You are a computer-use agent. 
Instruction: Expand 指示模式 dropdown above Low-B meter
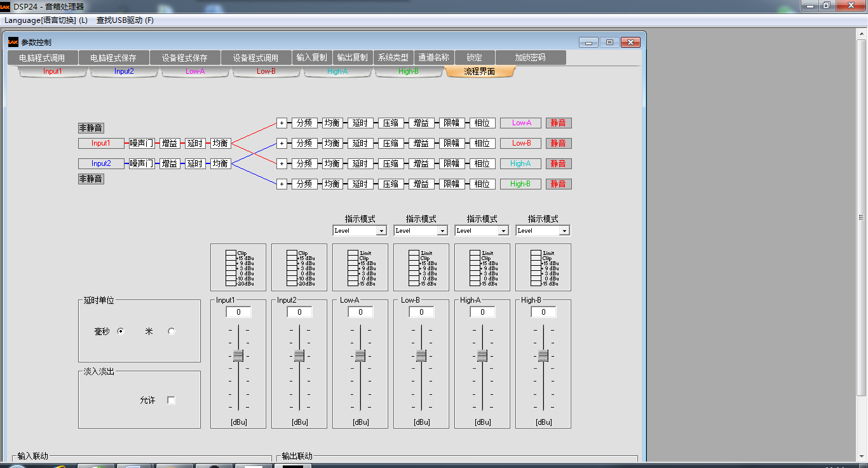(x=442, y=231)
